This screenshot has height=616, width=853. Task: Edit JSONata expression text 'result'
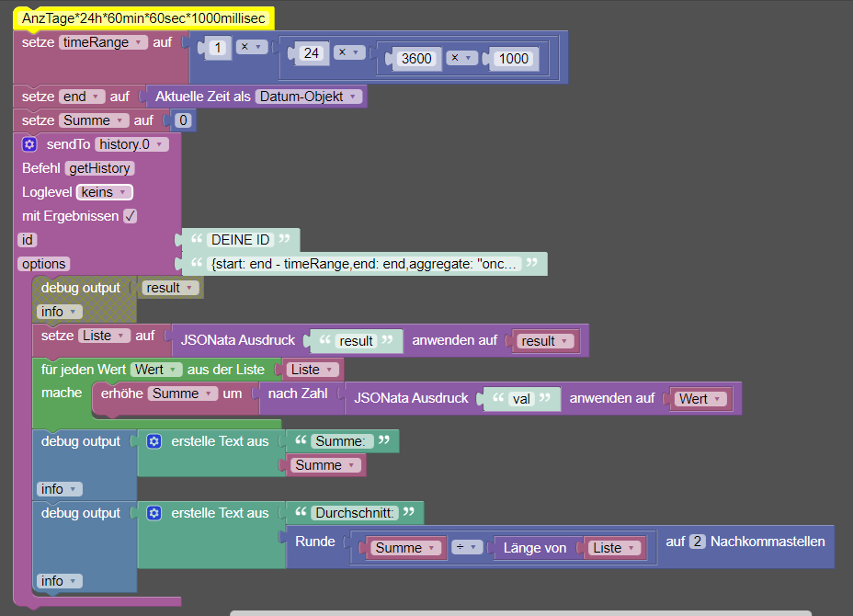coord(356,341)
